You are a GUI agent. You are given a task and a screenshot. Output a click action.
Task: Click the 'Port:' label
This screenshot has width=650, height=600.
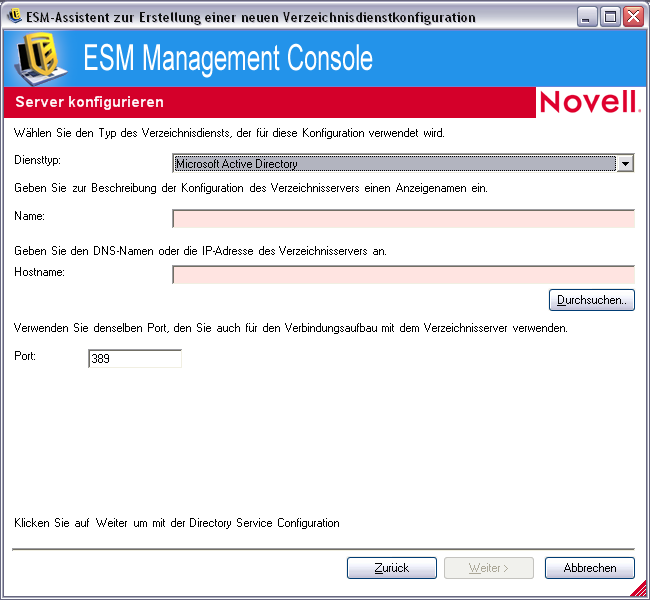(x=25, y=356)
